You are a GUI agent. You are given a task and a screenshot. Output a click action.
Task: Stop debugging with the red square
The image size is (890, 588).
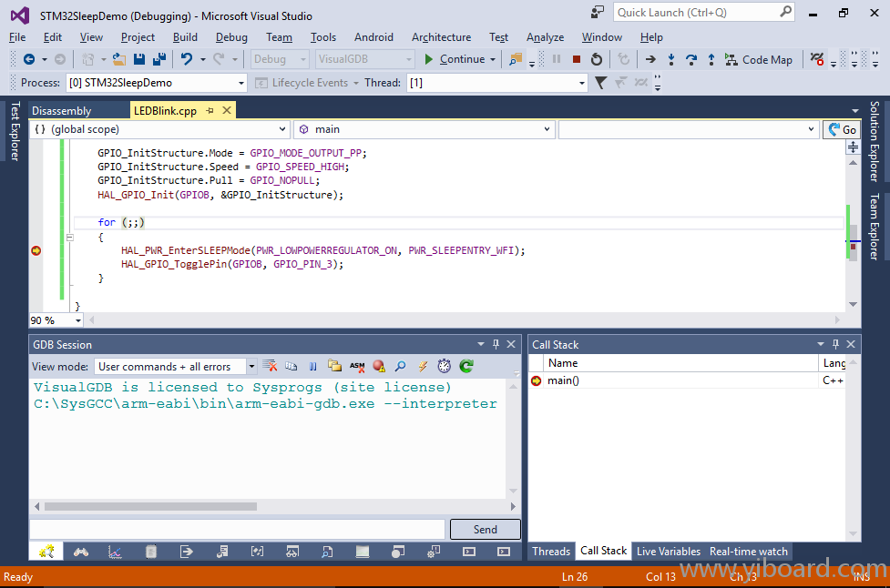(576, 59)
